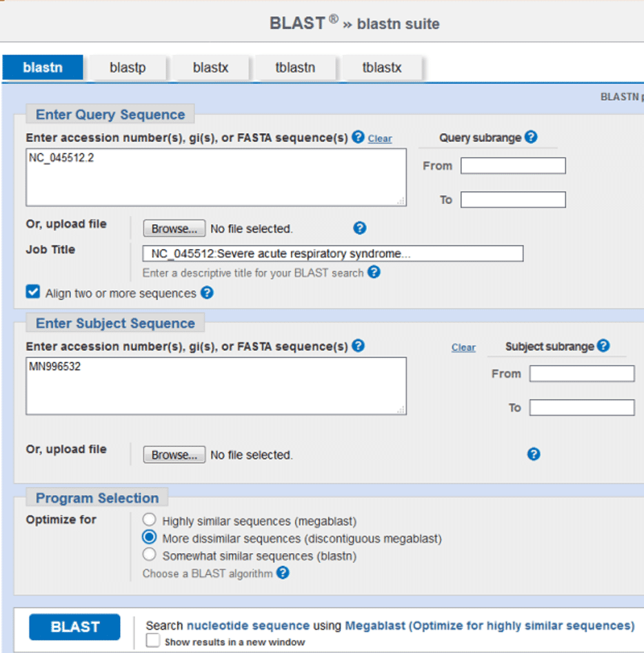Click Clear link for query sequence
The image size is (644, 653).
coord(380,139)
